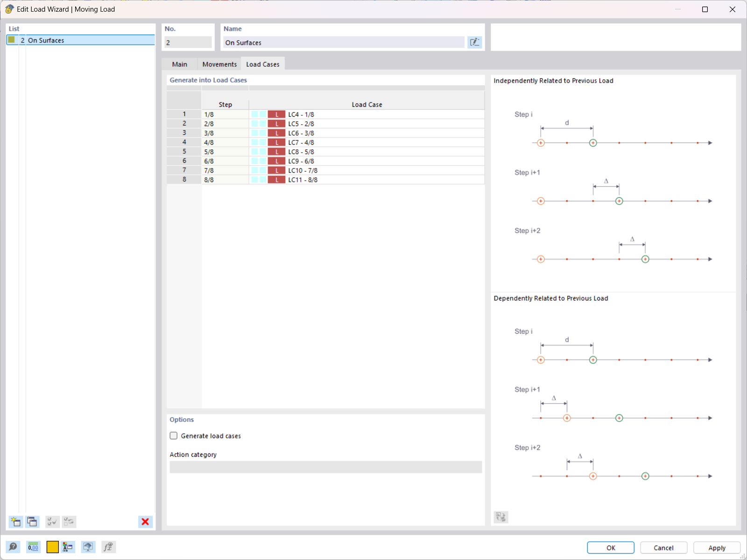Create a new load wizard entry
Image resolution: width=747 pixels, height=560 pixels.
coord(15,522)
